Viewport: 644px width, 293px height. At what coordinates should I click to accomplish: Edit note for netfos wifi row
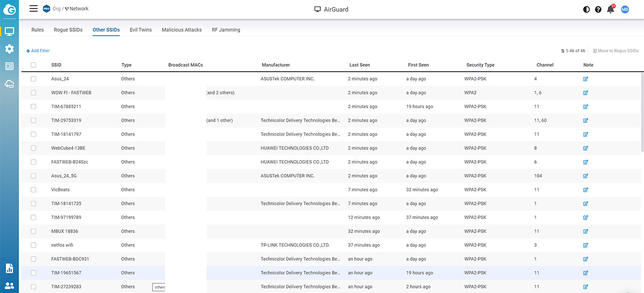[x=586, y=245]
